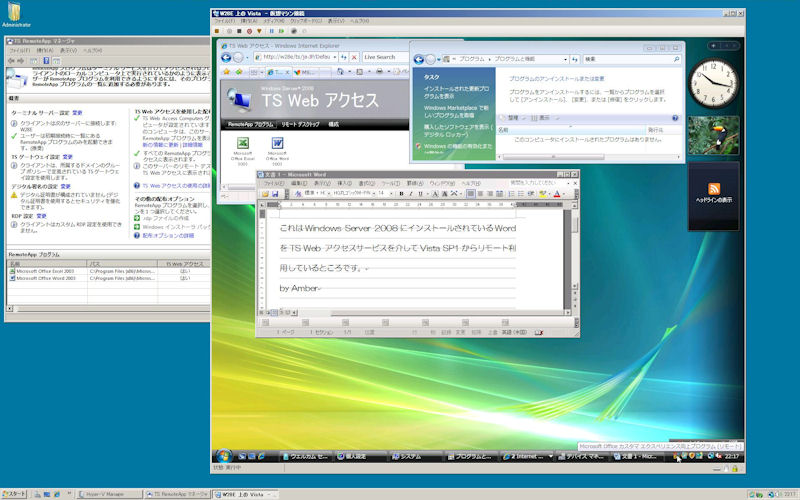This screenshot has width=800, height=500.
Task: Click the IE favorites star icon
Action: pos(227,72)
